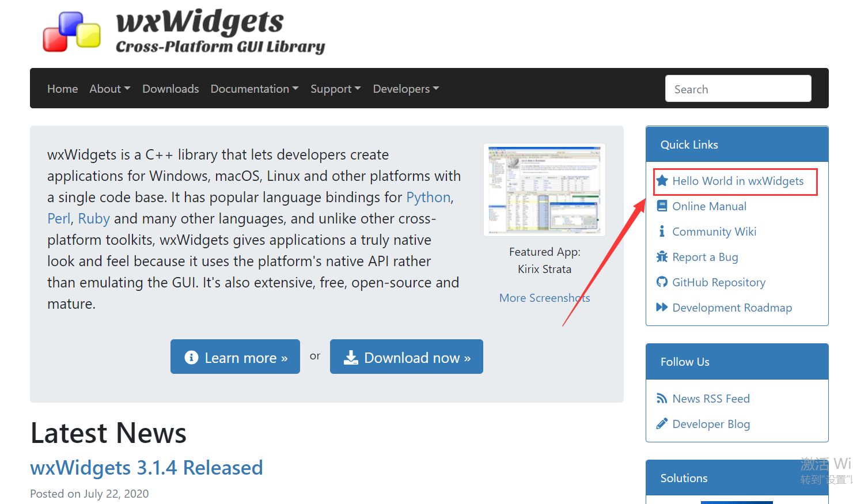Image resolution: width=853 pixels, height=504 pixels.
Task: Click the pencil icon beside Developer Blog
Action: [662, 424]
